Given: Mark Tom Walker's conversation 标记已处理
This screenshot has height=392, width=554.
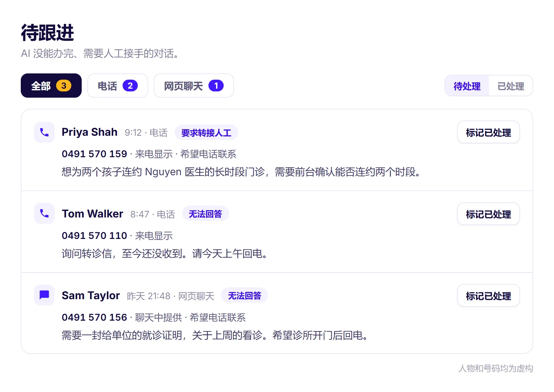Looking at the screenshot, I should coord(488,214).
